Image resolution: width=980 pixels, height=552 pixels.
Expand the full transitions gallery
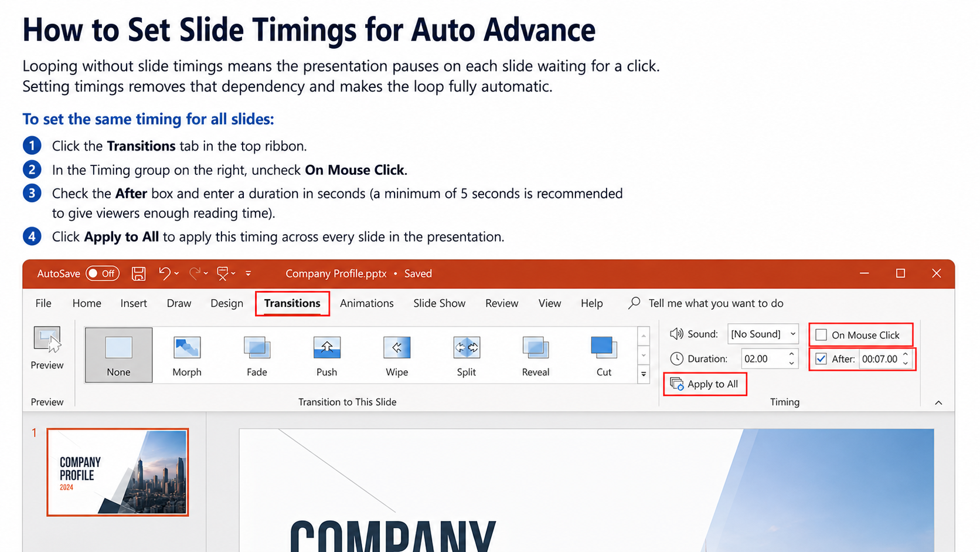point(644,374)
